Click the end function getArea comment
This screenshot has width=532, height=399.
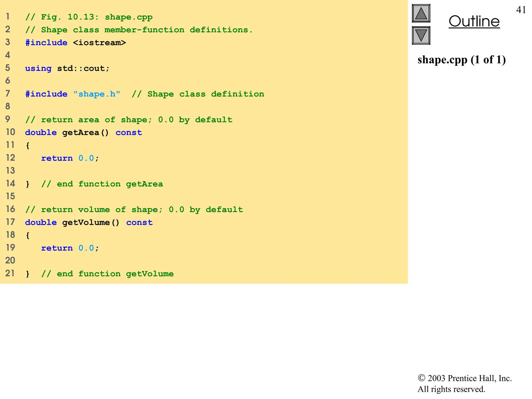point(102,184)
